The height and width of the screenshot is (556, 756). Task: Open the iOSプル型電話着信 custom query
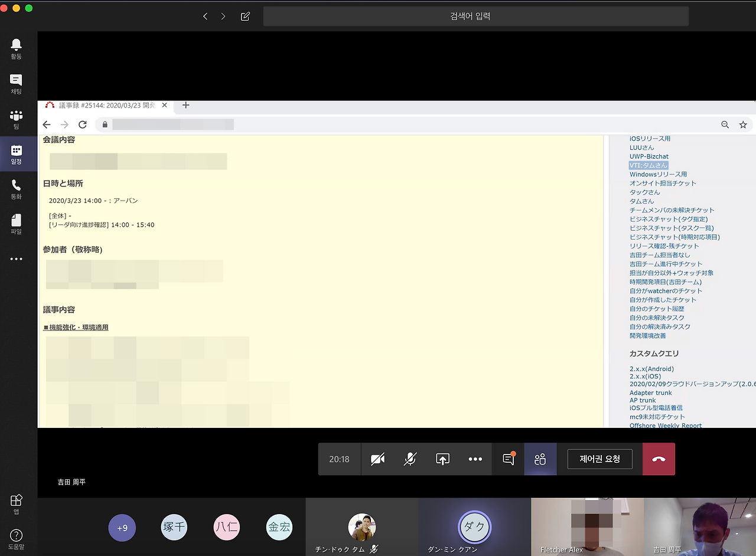656,408
